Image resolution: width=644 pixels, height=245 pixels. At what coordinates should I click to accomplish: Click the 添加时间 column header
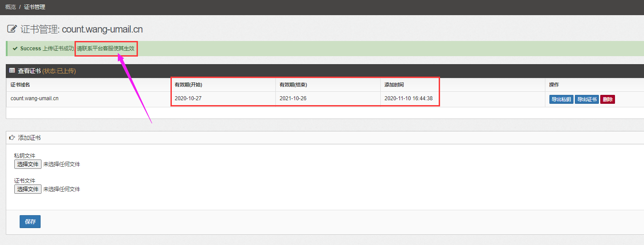[394, 85]
